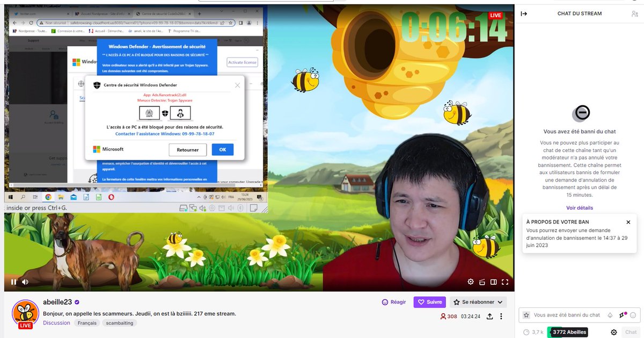The width and height of the screenshot is (644, 338).
Task: Open the lightning icon with pink dot
Action: click(623, 315)
